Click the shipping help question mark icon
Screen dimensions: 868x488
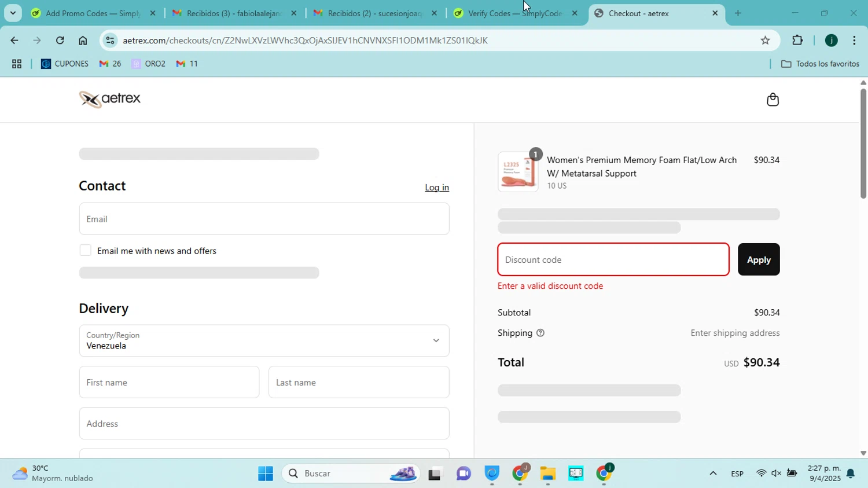[x=540, y=333]
